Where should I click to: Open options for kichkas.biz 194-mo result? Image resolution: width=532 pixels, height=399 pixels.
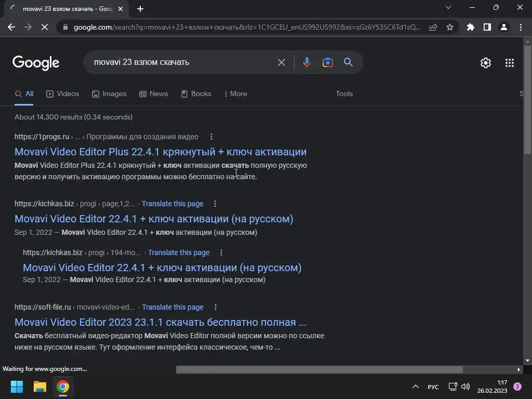click(221, 252)
